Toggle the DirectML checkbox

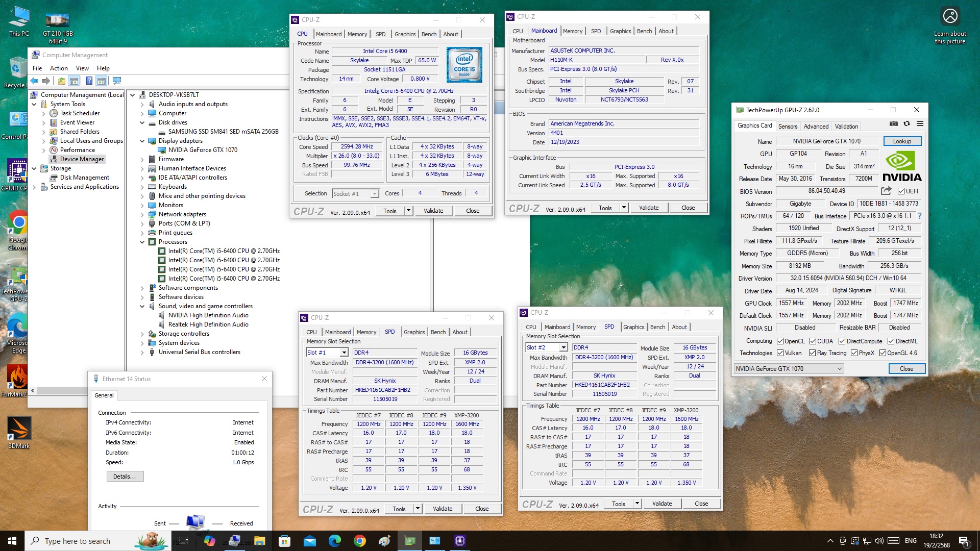coord(891,341)
